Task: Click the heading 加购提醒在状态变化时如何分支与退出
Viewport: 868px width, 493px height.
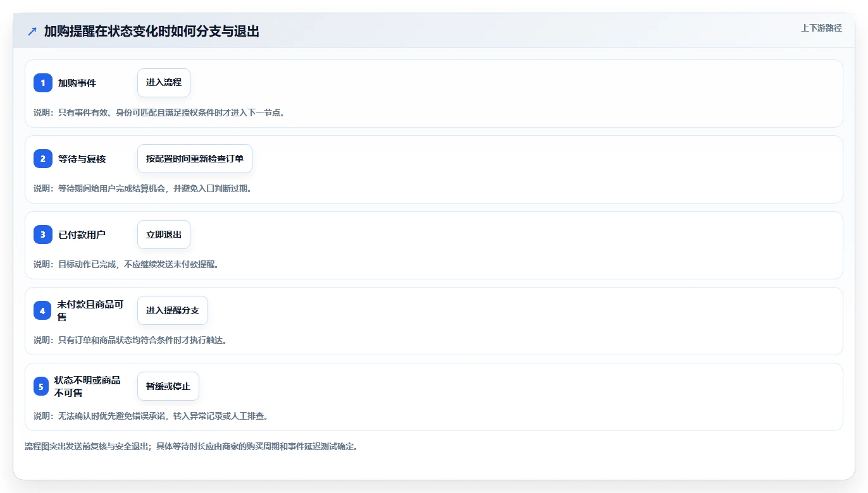Action: [x=152, y=31]
